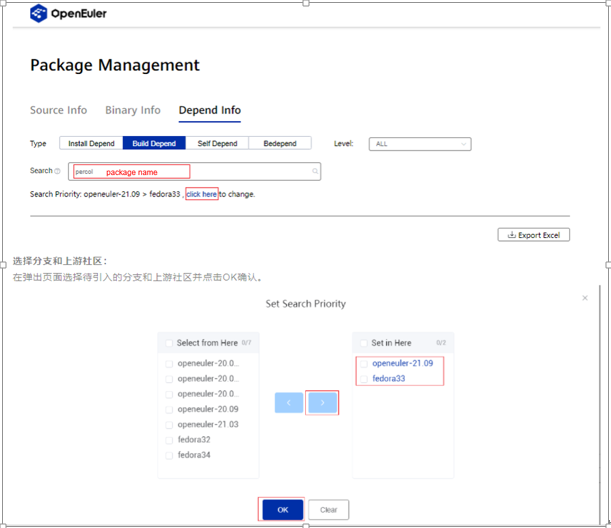
Task: Click the search magnifier icon in package field
Action: (x=315, y=172)
